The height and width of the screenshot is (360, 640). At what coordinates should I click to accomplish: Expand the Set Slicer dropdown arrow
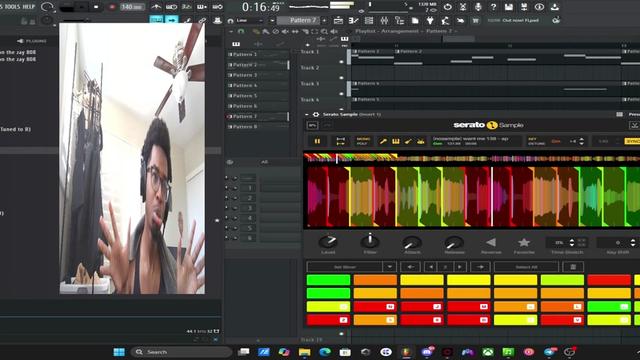point(389,267)
